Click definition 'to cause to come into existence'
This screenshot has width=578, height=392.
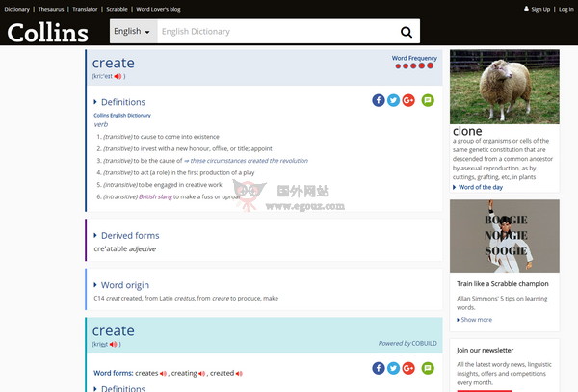(176, 137)
